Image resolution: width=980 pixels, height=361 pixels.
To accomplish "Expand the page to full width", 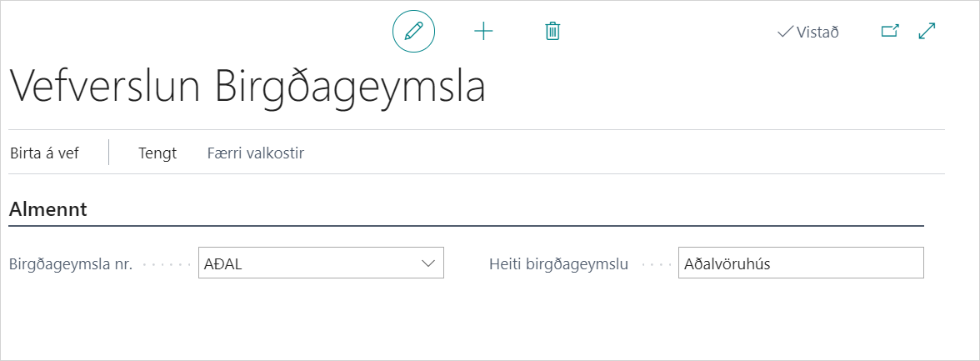I will [927, 32].
